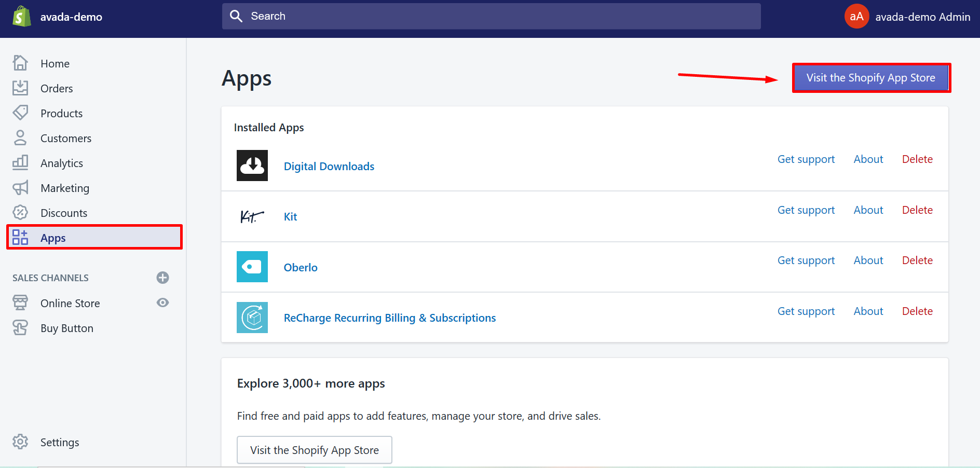Delete the Kit app
Screen dimensions: 980x468
coord(917,210)
